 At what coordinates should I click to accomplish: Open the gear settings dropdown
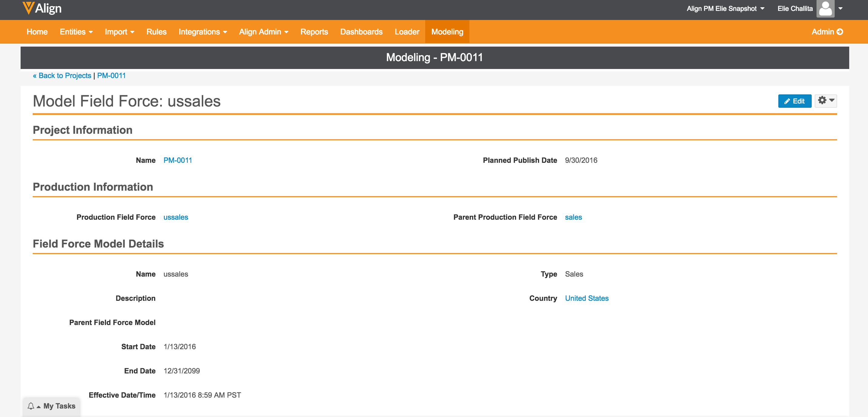pyautogui.click(x=826, y=101)
